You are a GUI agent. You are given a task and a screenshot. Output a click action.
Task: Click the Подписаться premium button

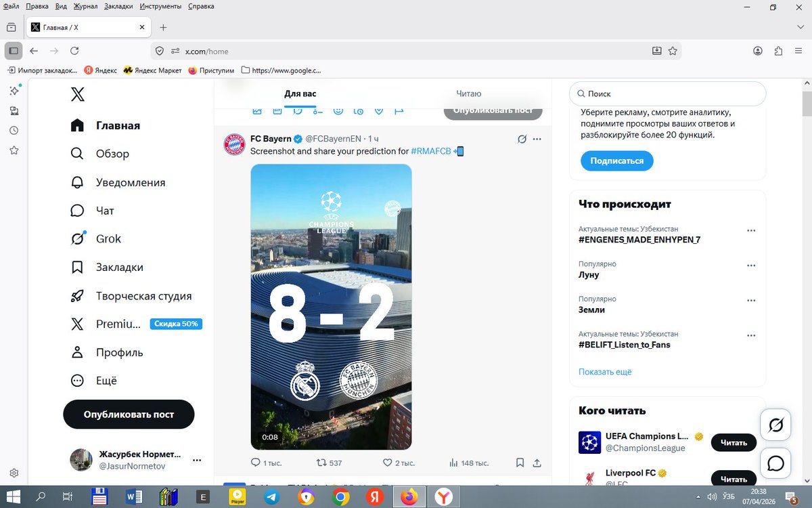click(x=616, y=161)
